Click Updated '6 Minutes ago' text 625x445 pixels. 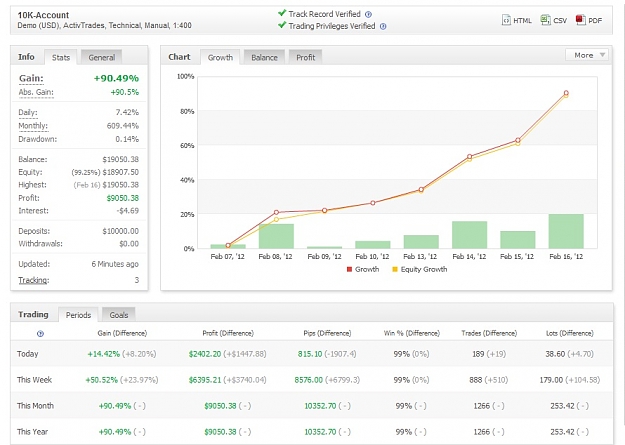click(x=115, y=264)
